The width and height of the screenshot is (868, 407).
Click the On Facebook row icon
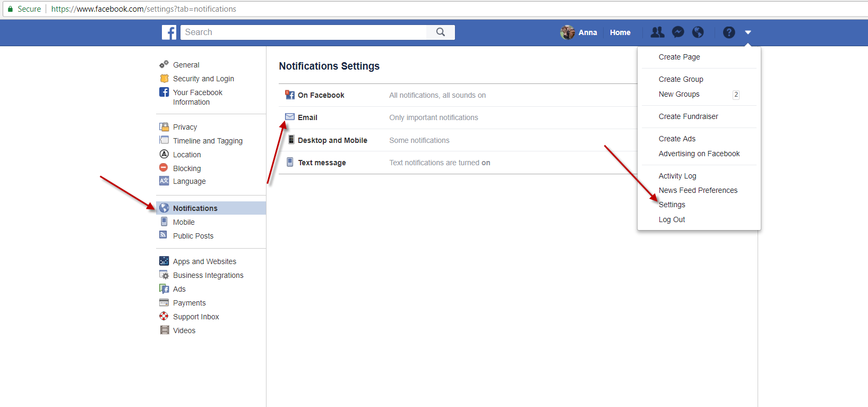290,95
